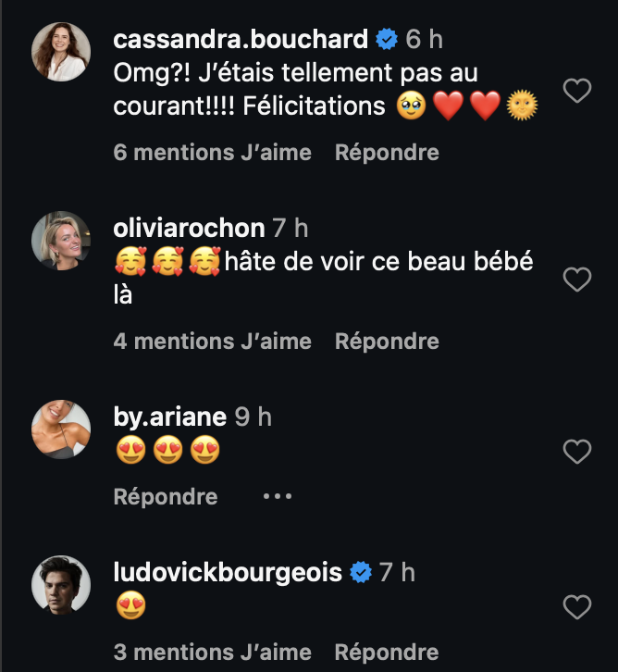Reply to cassandra.bouchard's comment
Screen dimensions: 618x672
point(387,152)
